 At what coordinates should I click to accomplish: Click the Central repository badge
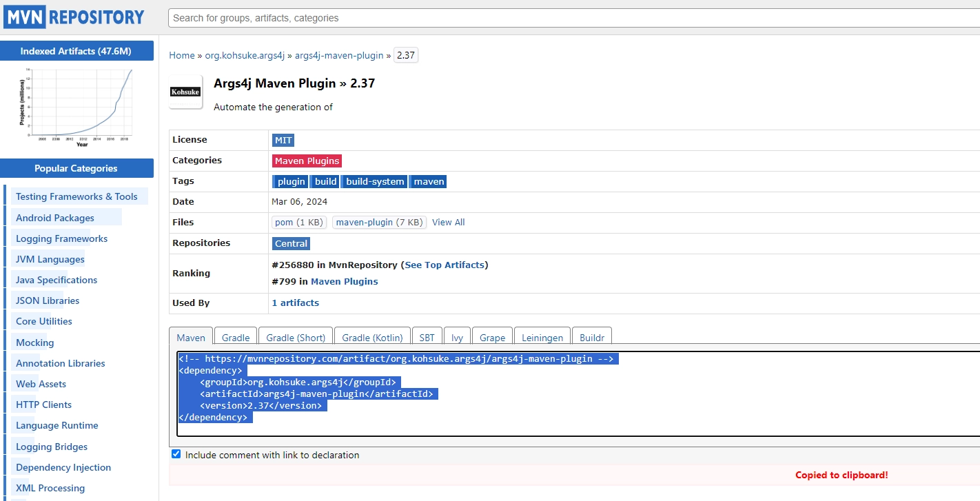point(290,243)
